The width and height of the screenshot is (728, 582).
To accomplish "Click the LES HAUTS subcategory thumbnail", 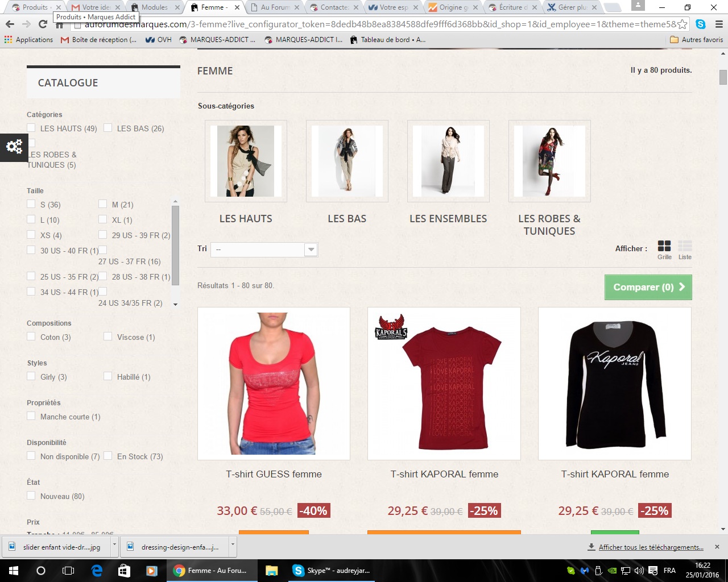I will (246, 161).
